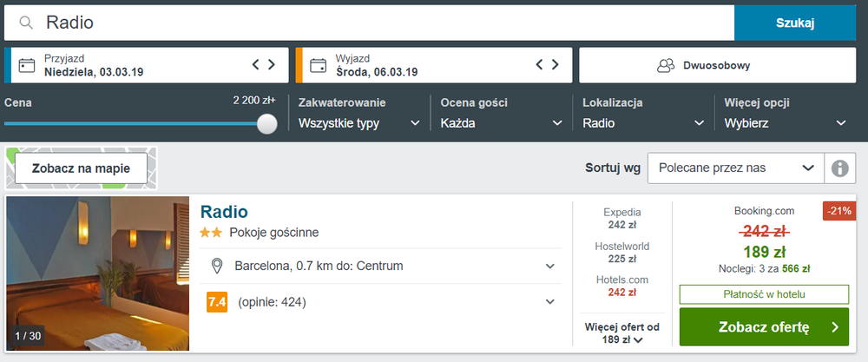The image size is (868, 362).
Task: Open the Ocena gości dropdown
Action: point(502,113)
